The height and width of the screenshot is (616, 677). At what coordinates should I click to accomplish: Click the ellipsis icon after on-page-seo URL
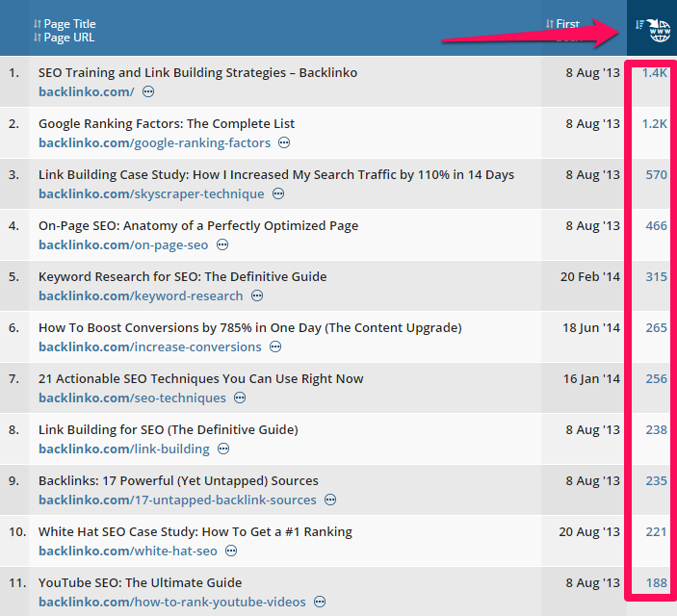tap(221, 245)
